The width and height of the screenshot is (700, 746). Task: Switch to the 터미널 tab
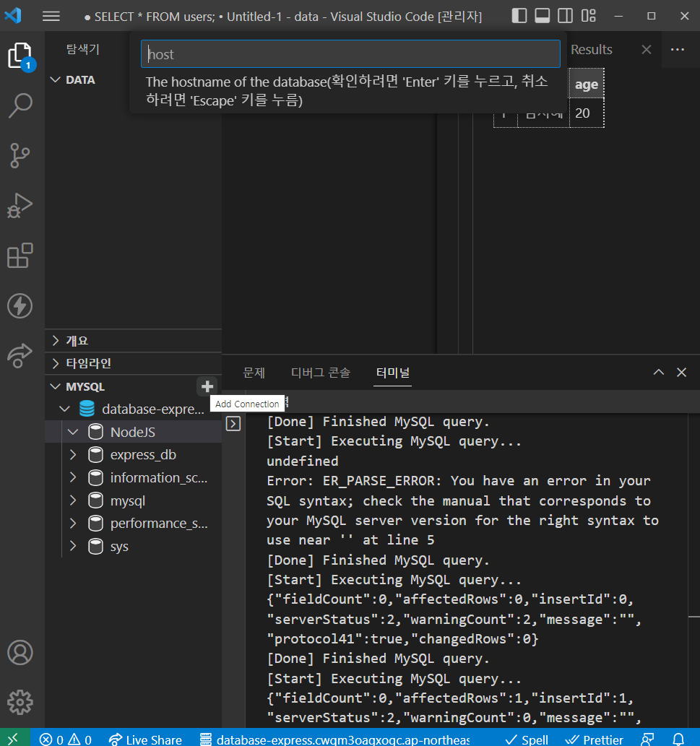392,373
